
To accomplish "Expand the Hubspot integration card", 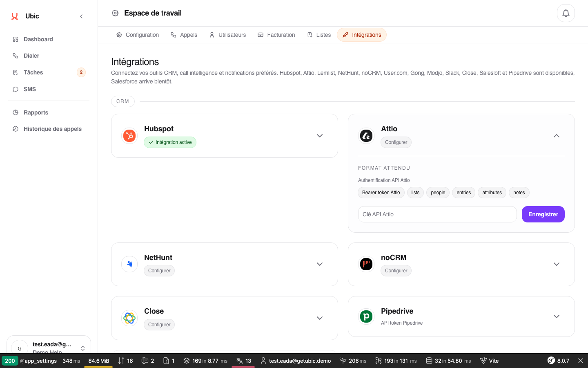I will pos(320,136).
